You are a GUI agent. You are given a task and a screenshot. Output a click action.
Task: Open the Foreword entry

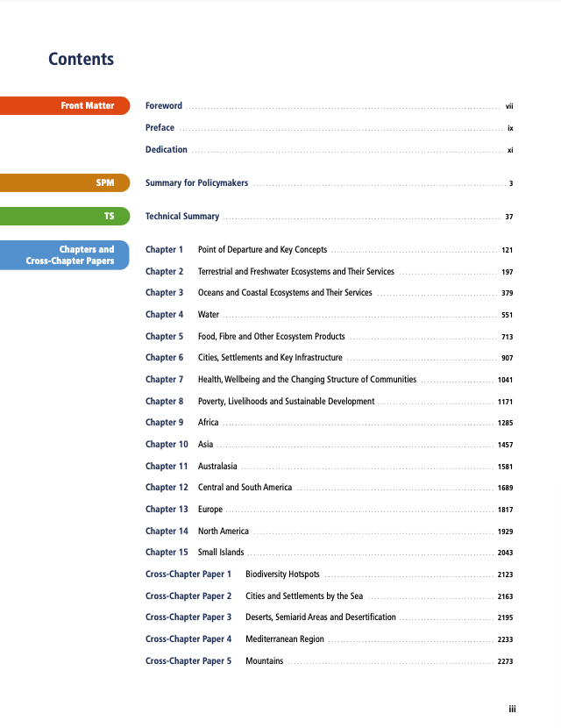tap(164, 106)
